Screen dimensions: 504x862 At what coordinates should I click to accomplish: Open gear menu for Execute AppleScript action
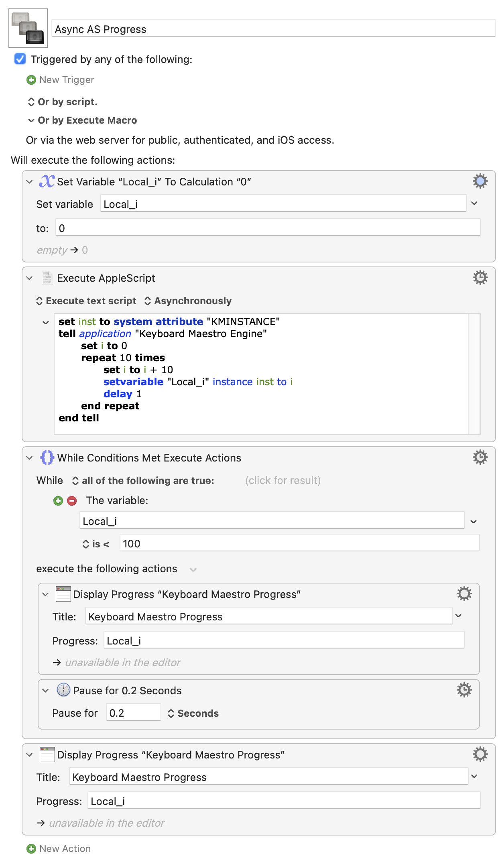480,278
